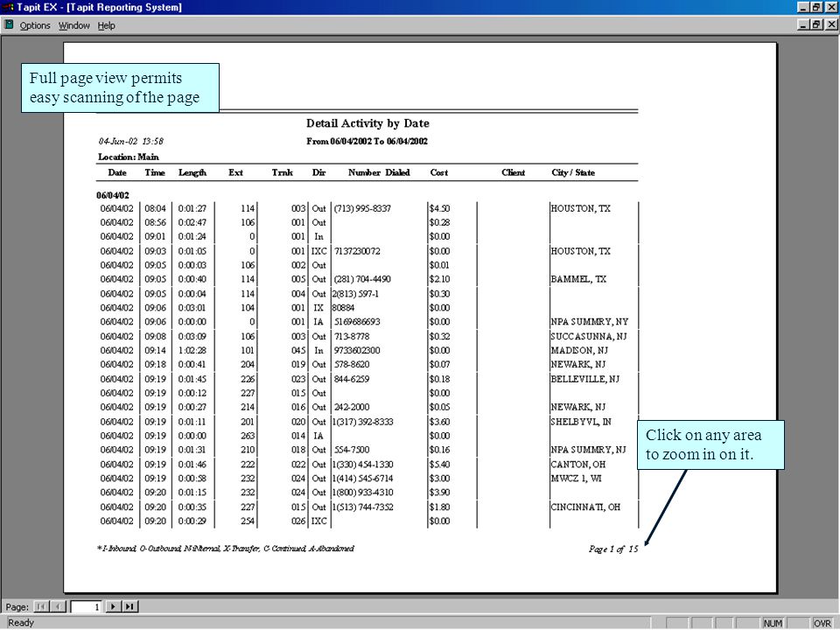
Task: Minimize the Tapit EX application window
Action: coord(803,7)
